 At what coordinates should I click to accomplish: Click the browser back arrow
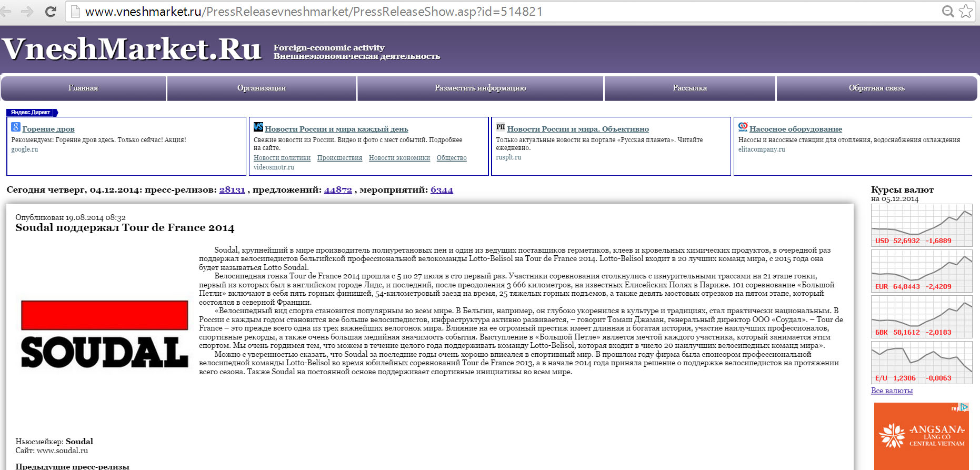click(x=6, y=12)
